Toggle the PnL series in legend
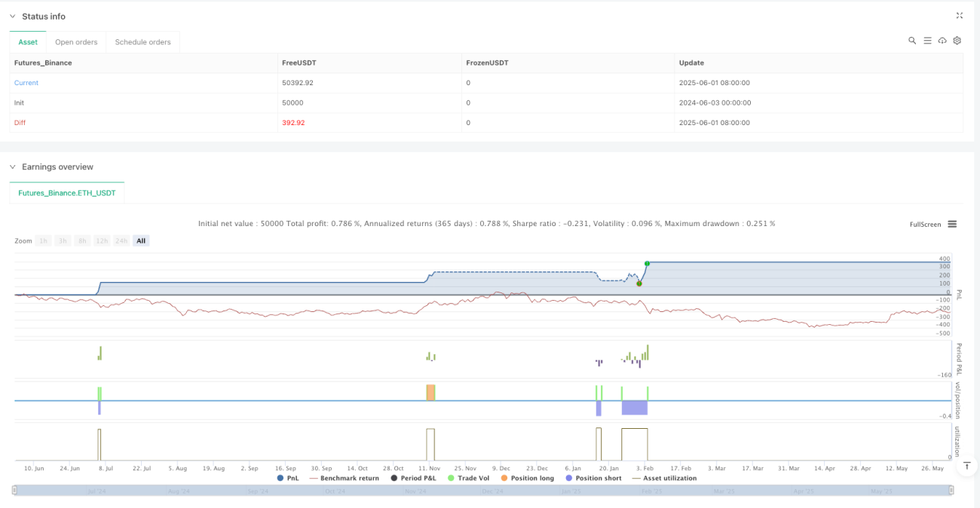Viewport: 980px width, 508px height. [288, 478]
